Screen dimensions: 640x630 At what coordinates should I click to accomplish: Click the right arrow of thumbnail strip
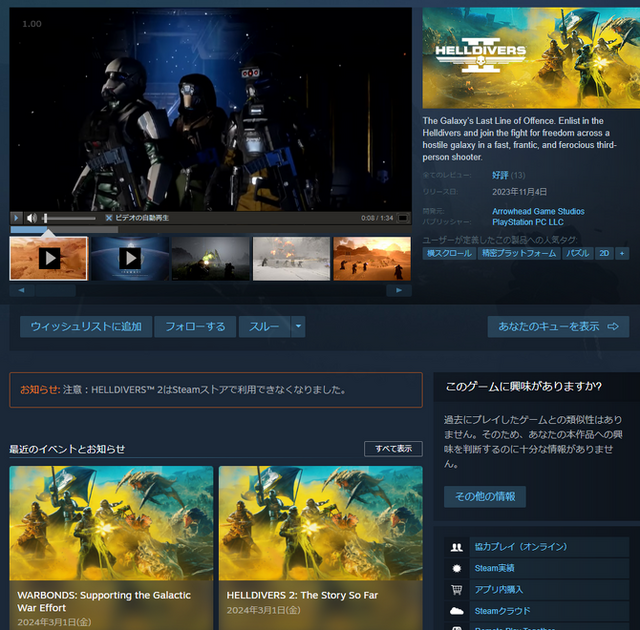pyautogui.click(x=399, y=290)
